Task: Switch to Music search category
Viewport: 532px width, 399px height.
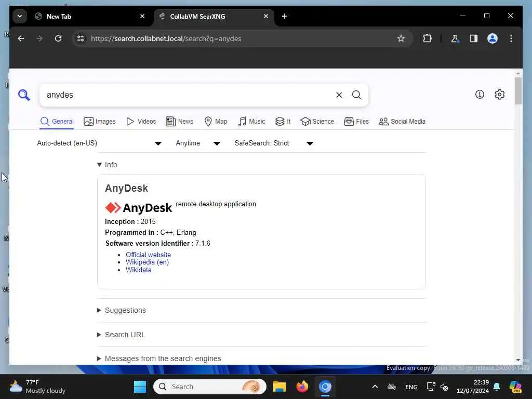Action: coord(251,122)
